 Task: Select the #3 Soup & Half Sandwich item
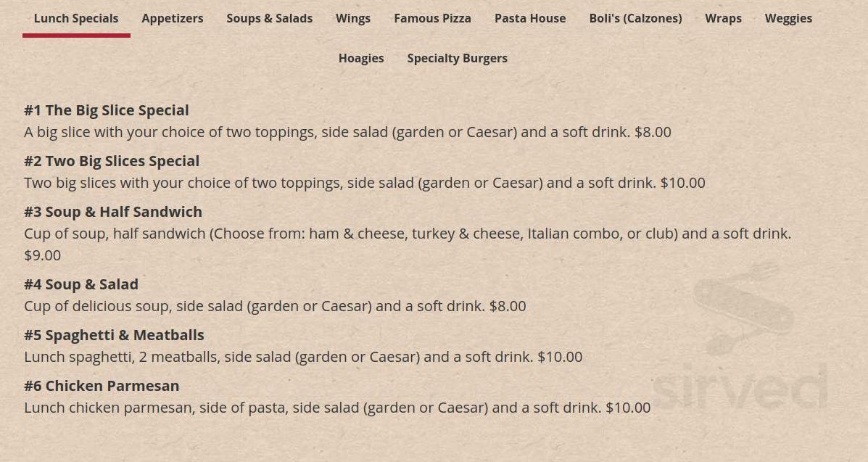pos(113,211)
